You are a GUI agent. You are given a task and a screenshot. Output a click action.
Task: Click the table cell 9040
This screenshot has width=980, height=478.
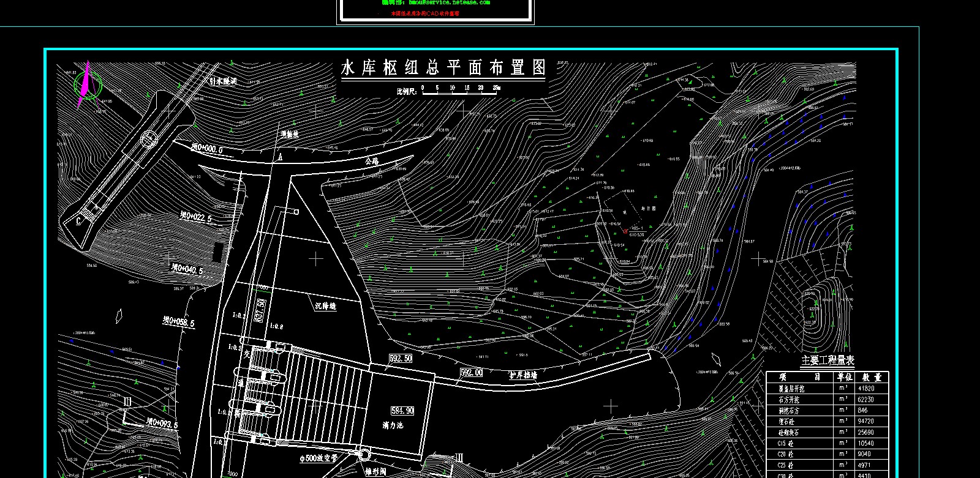[x=864, y=454]
